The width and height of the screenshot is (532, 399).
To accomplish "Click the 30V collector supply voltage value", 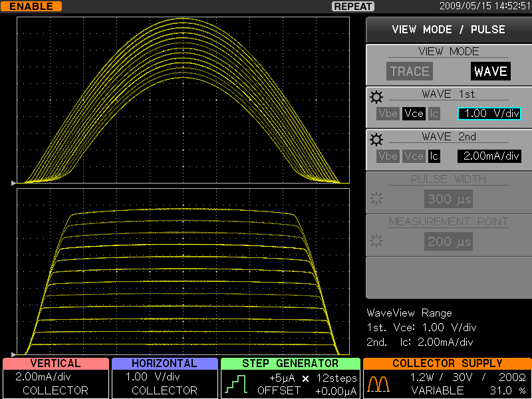I will [464, 377].
